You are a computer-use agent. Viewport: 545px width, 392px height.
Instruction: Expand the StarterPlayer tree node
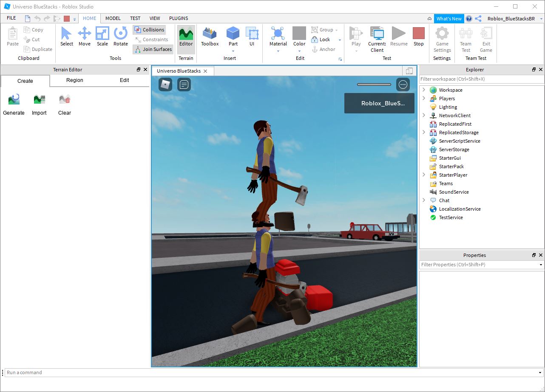pos(423,175)
